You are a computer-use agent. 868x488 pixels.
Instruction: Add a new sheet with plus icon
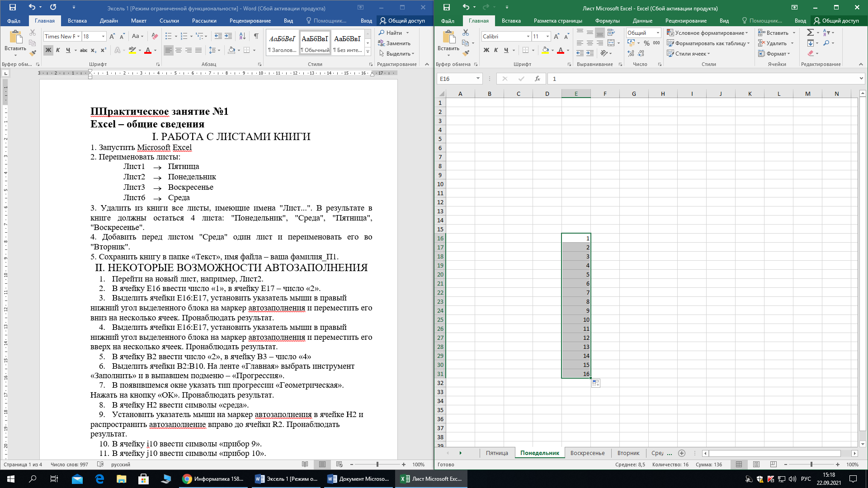coord(682,453)
